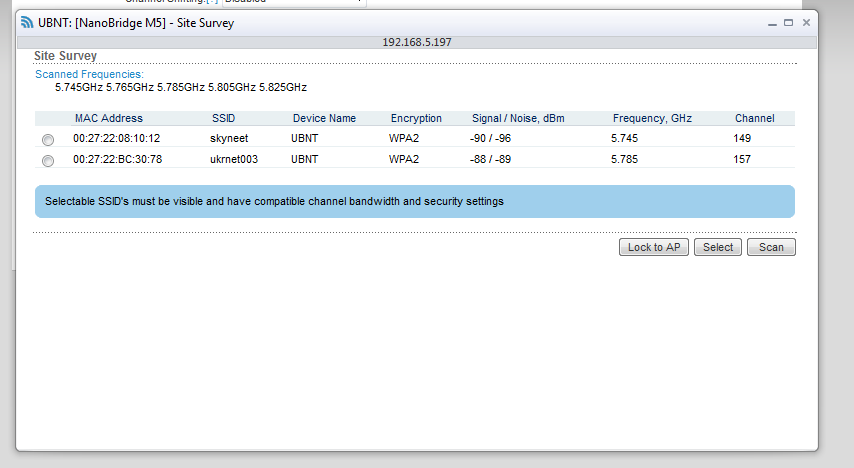The width and height of the screenshot is (854, 468).
Task: Click the Channel column header
Action: 754,118
